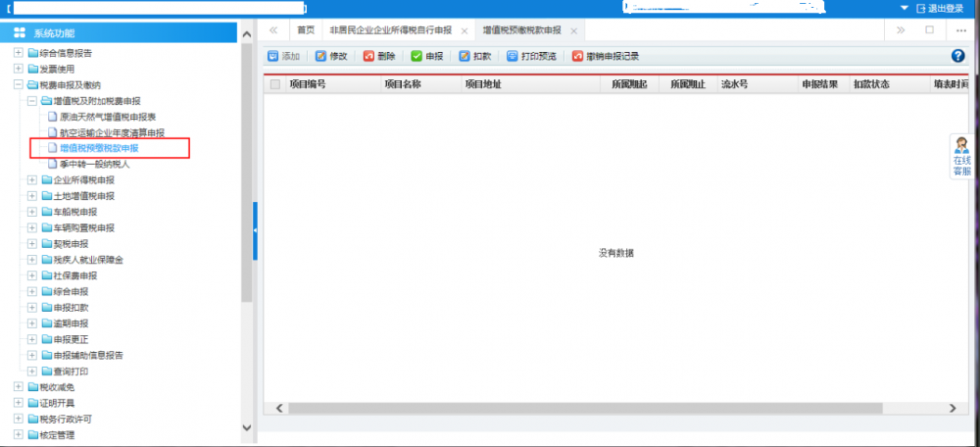Click the sidebar scroll up arrow
Screen dimensions: 980x447
(x=246, y=33)
